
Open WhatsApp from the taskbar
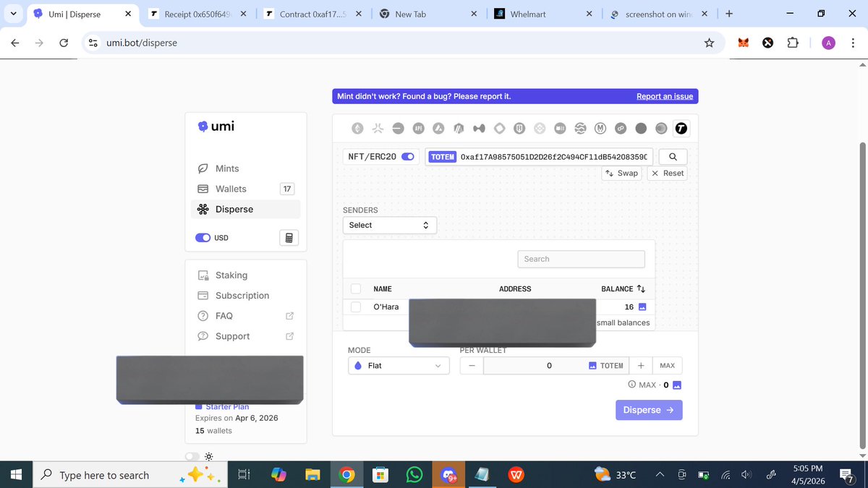tap(414, 475)
